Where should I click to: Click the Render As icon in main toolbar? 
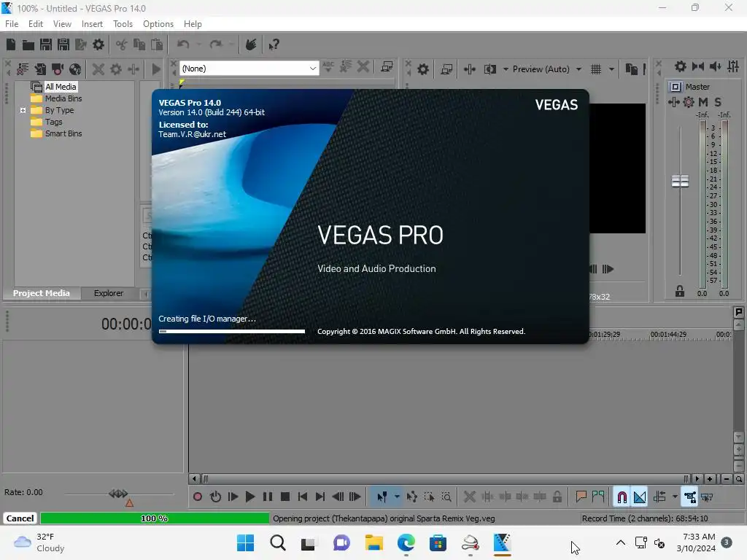81,44
